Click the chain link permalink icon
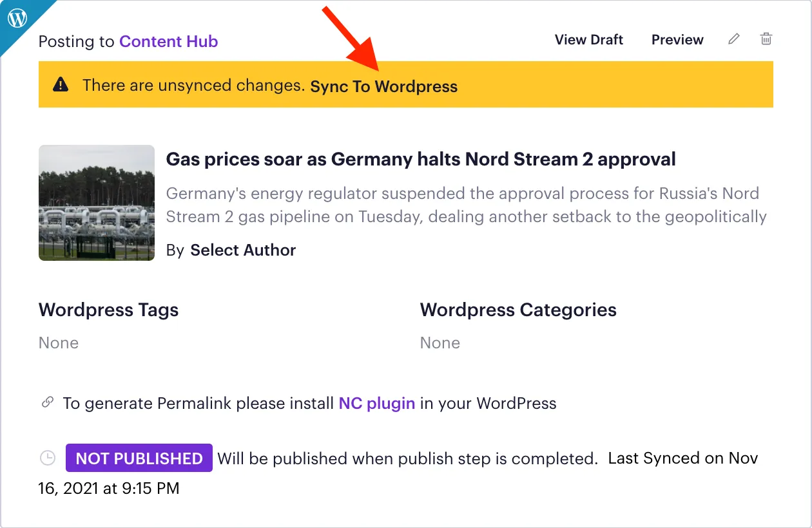 (x=47, y=402)
